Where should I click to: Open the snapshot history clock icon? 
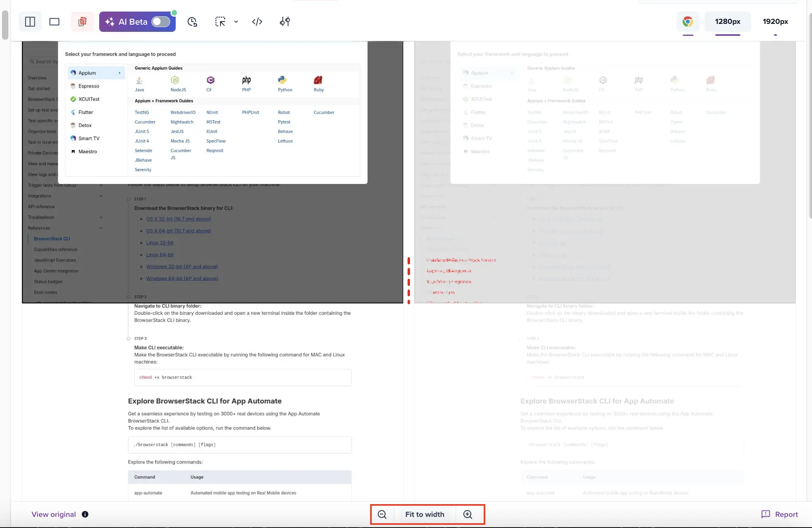192,22
